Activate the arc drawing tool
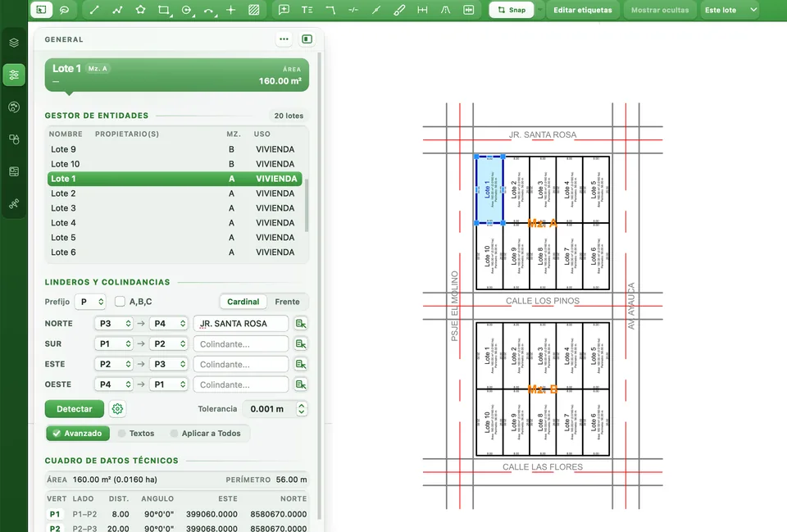 coord(209,10)
